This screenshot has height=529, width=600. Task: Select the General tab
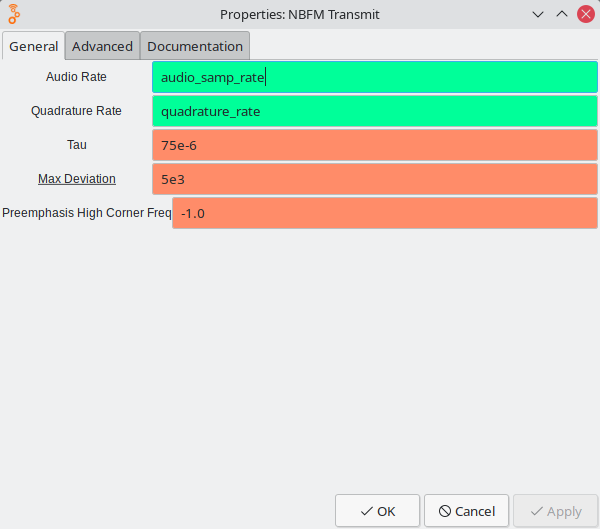pyautogui.click(x=33, y=47)
